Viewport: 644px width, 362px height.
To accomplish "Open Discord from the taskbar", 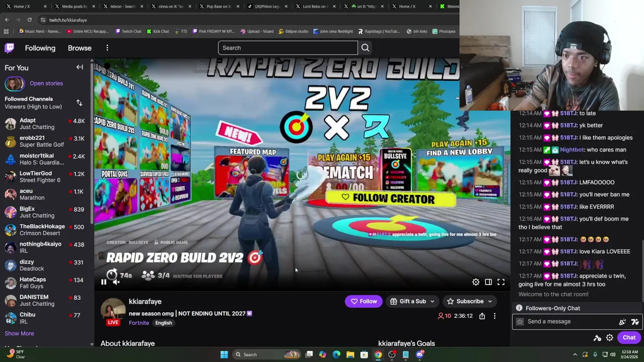I will tap(420, 354).
